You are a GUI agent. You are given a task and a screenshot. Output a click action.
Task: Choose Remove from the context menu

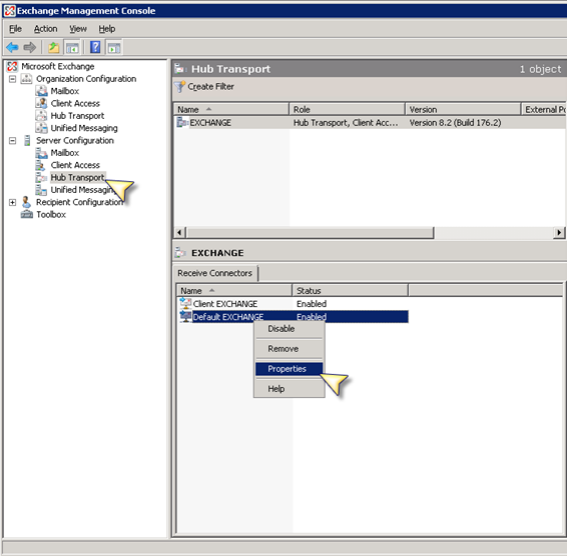click(289, 349)
